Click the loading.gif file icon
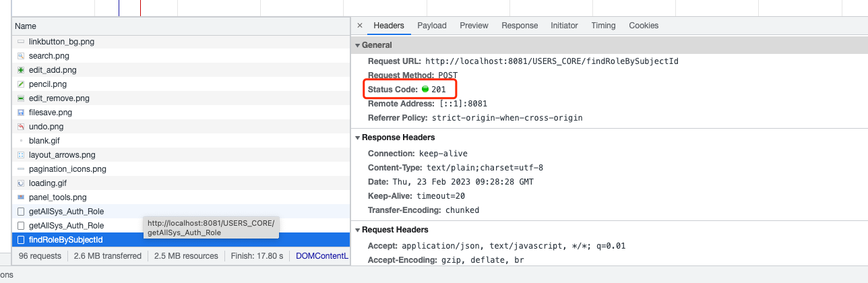 click(x=21, y=183)
